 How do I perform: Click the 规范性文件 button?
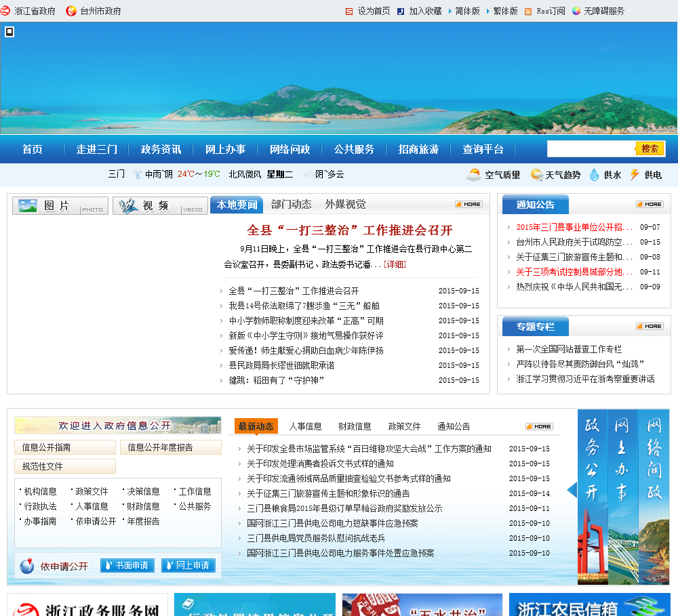click(x=65, y=466)
